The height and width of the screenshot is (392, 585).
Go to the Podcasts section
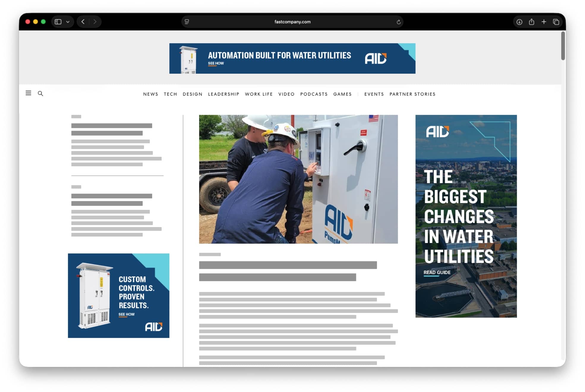click(x=314, y=94)
